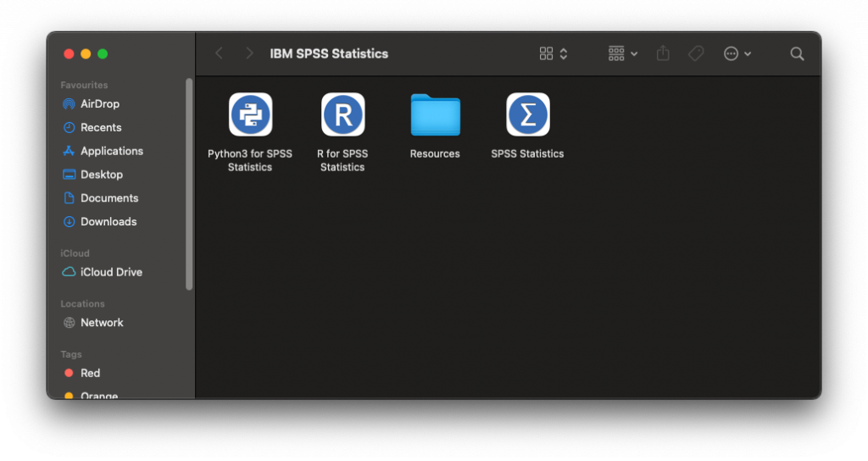Click the Resources folder name
The height and width of the screenshot is (461, 868).
(x=435, y=154)
